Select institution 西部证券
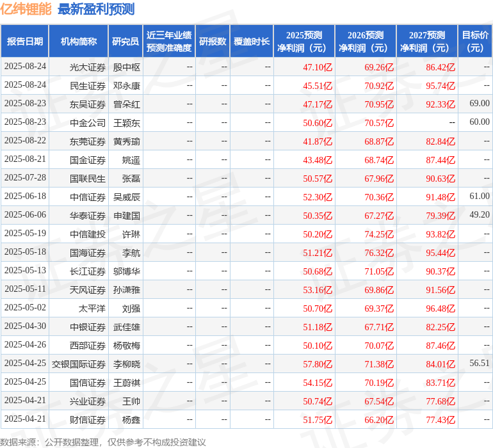The image size is (493, 448). [x=88, y=346]
